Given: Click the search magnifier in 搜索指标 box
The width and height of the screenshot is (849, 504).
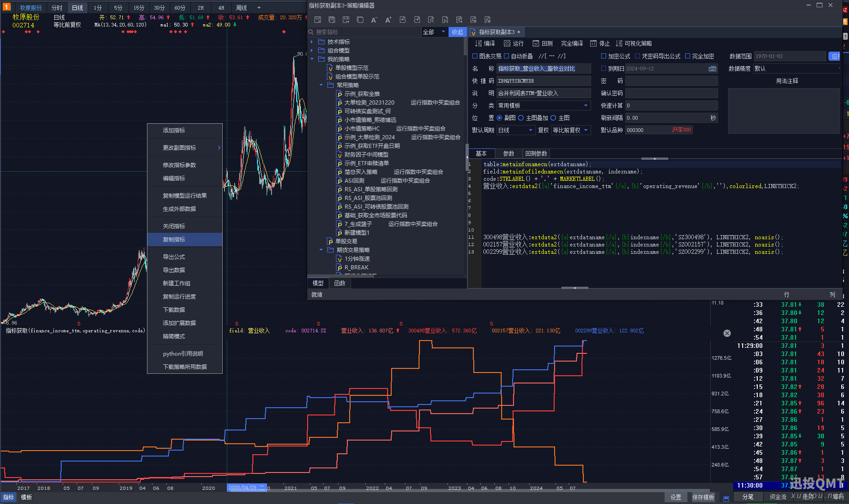Looking at the screenshot, I should coord(311,32).
